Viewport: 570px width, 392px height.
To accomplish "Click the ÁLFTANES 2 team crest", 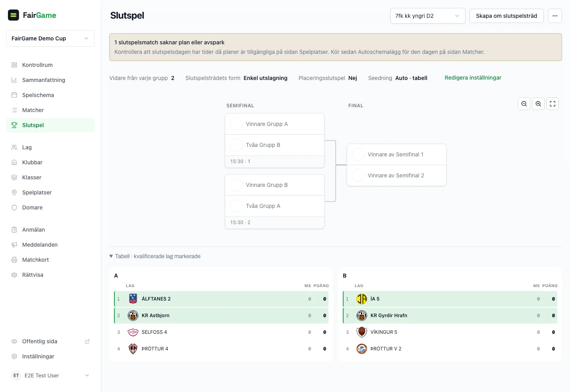I will [133, 299].
